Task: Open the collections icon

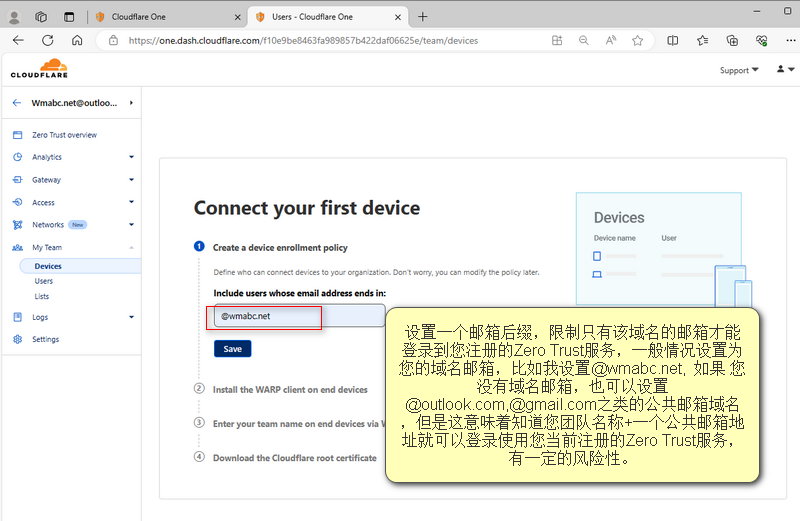Action: [x=732, y=40]
